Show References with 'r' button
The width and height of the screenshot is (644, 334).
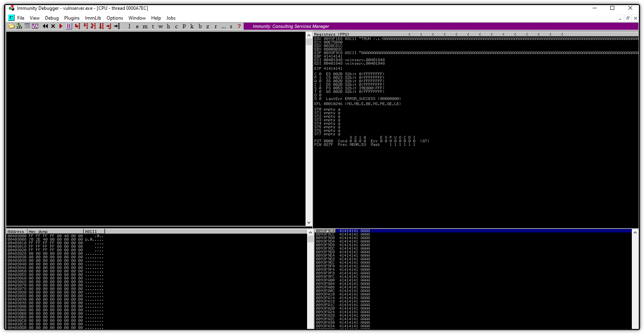point(215,26)
